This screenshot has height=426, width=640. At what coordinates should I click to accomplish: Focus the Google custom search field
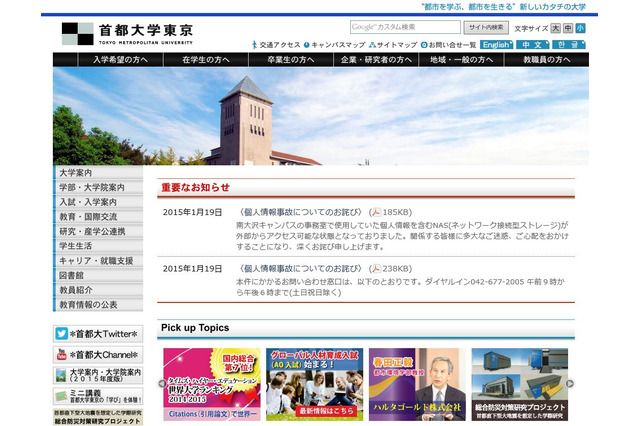[x=405, y=27]
